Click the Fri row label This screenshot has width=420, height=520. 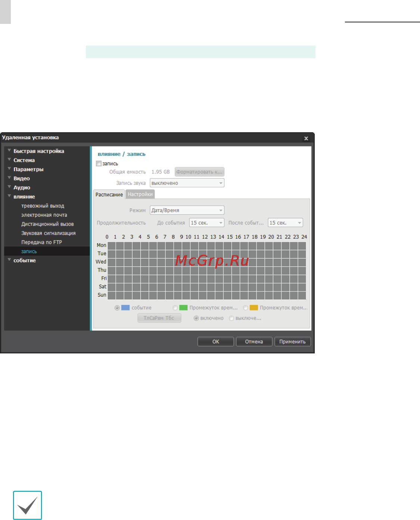(x=104, y=278)
